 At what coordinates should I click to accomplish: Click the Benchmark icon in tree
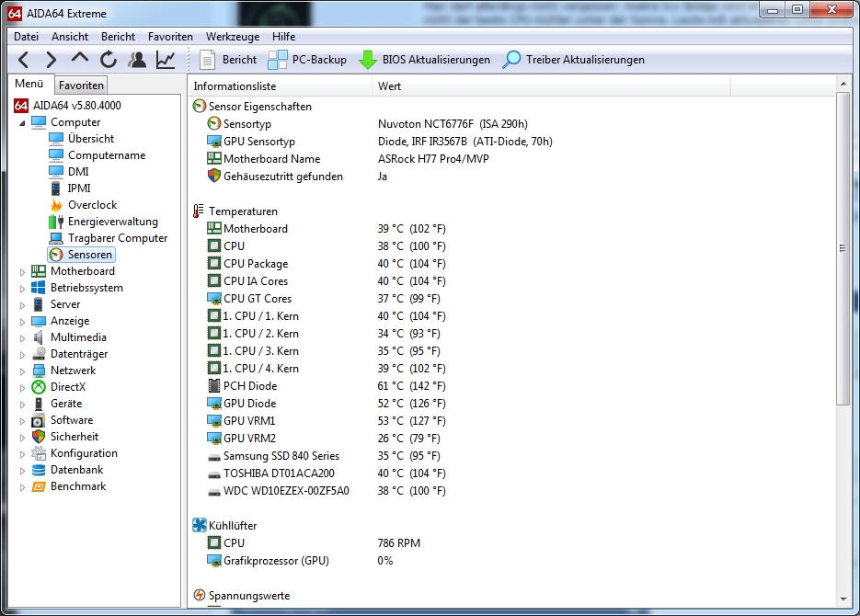pyautogui.click(x=39, y=486)
